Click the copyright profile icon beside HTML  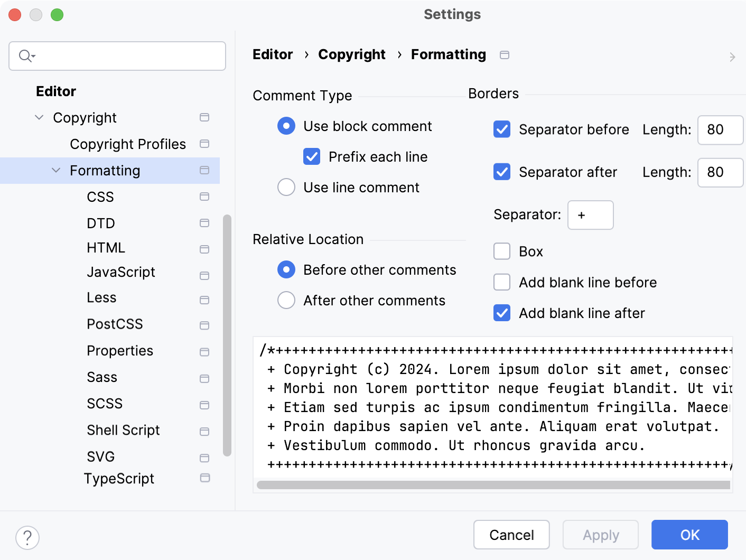[204, 248]
